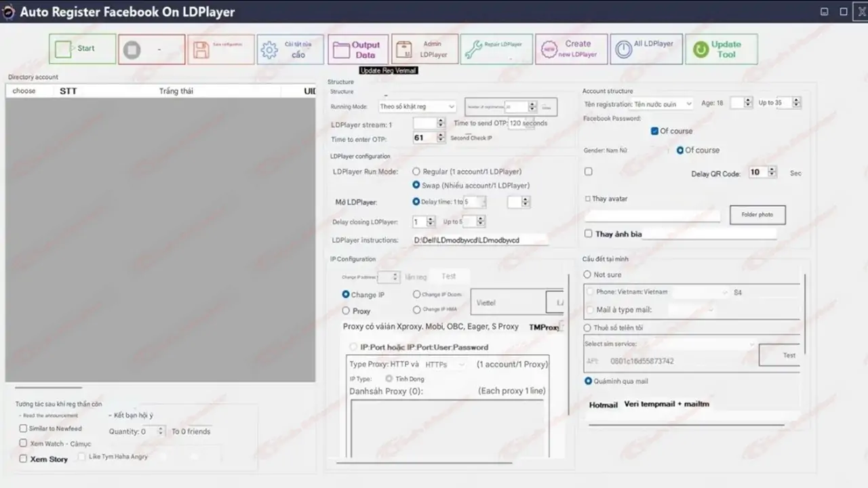868x488 pixels.
Task: Check the Xem Story checkbox
Action: 22,459
